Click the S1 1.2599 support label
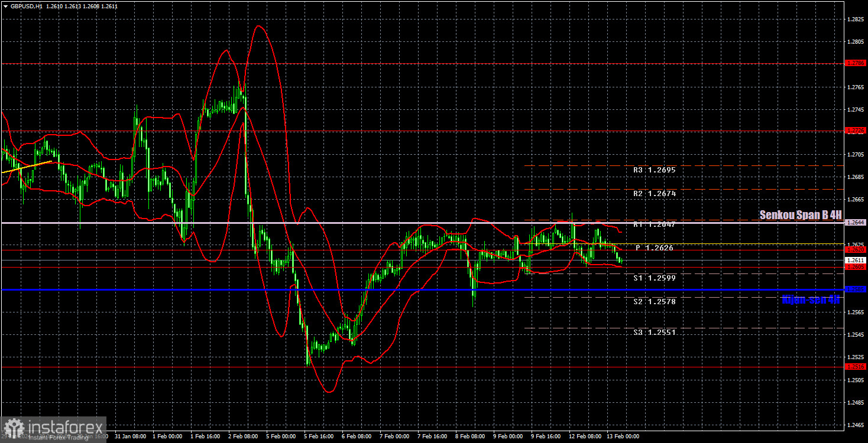This screenshot has height=443, width=868. 654,278
